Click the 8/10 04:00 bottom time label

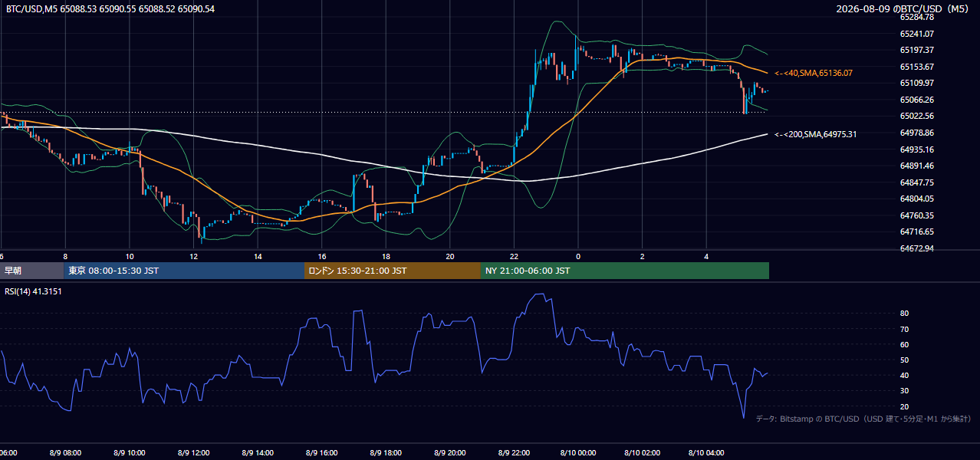pyautogui.click(x=706, y=453)
